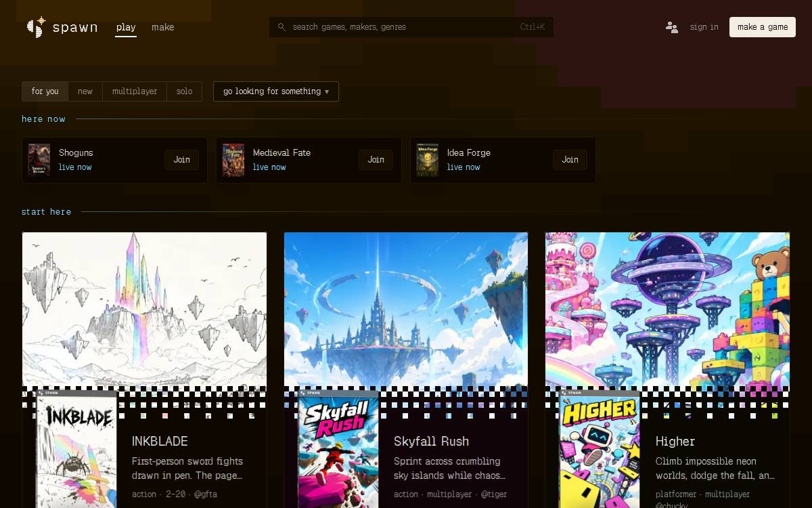Expand go looking for something dropdown
The width and height of the screenshot is (812, 508).
coord(276,91)
